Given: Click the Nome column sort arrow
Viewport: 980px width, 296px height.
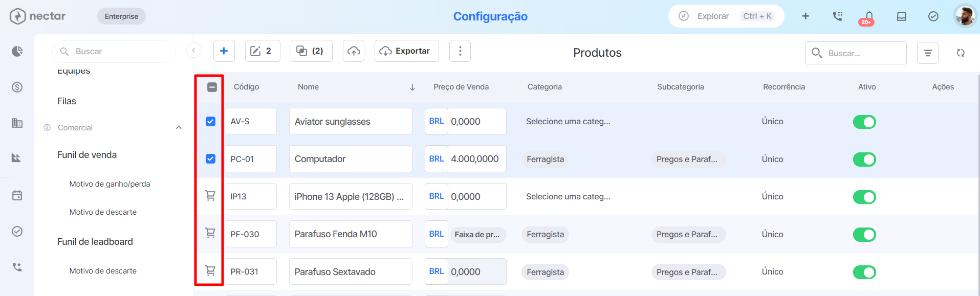Looking at the screenshot, I should (412, 87).
